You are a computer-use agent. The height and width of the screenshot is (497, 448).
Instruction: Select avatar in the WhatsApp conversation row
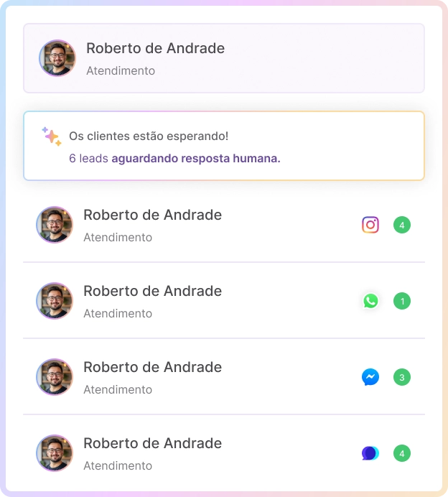click(x=55, y=301)
